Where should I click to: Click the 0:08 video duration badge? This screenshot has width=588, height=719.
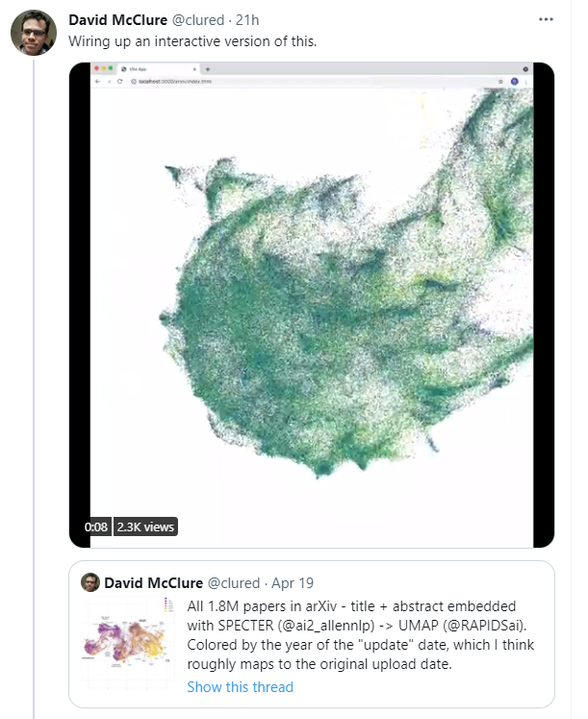click(95, 526)
